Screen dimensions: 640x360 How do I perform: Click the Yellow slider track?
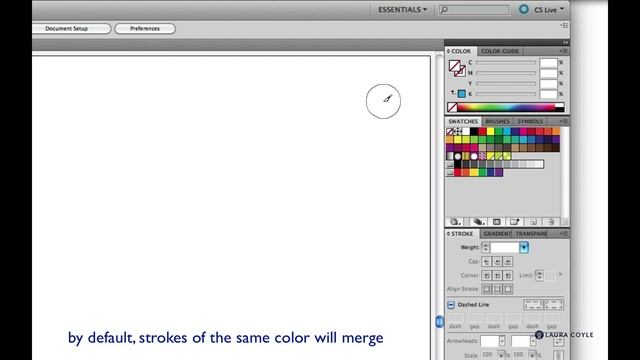point(506,84)
